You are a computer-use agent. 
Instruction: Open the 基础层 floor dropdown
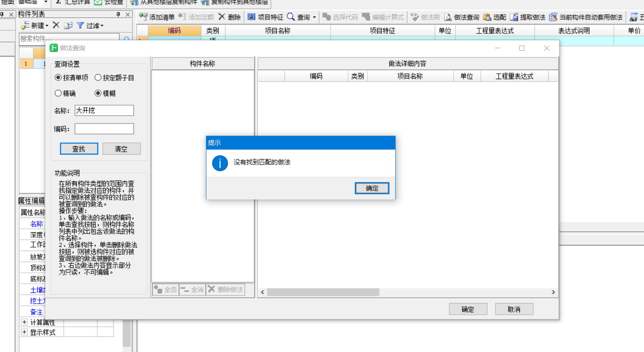(x=46, y=2)
